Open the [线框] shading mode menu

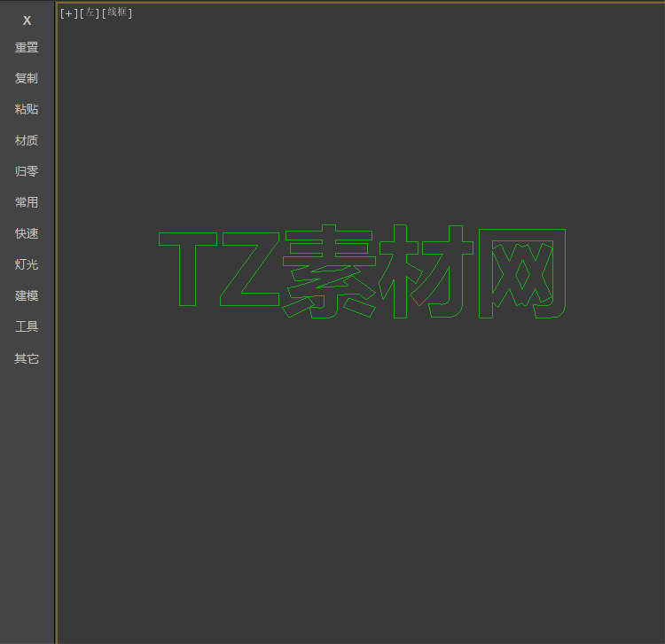117,13
